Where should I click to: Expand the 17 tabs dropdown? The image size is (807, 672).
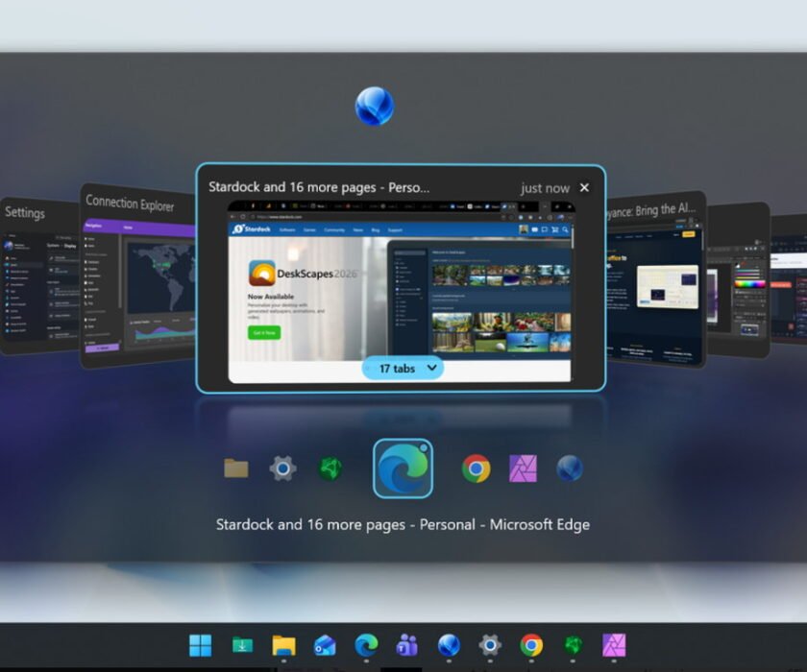click(403, 368)
